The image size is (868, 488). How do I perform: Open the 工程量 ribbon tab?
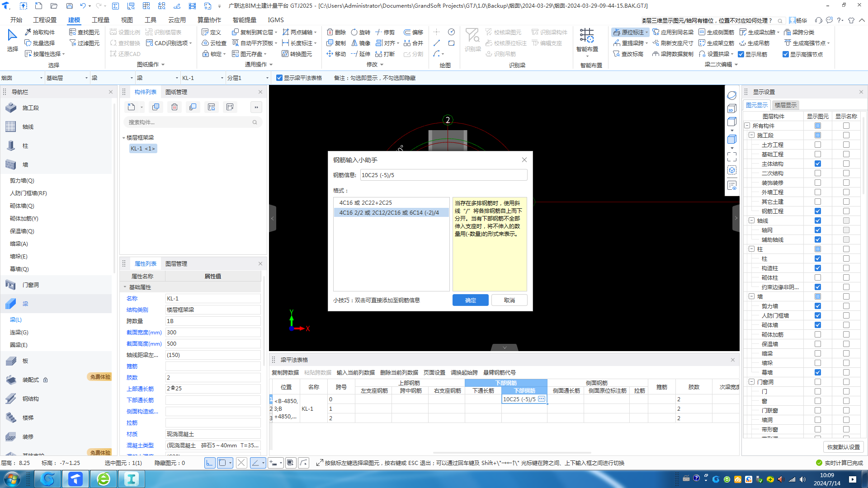pos(100,20)
